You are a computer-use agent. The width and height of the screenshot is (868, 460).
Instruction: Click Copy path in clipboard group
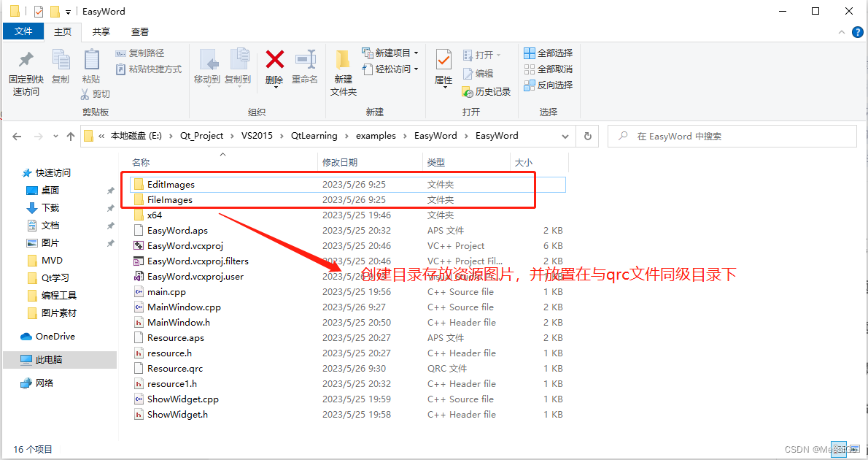140,53
